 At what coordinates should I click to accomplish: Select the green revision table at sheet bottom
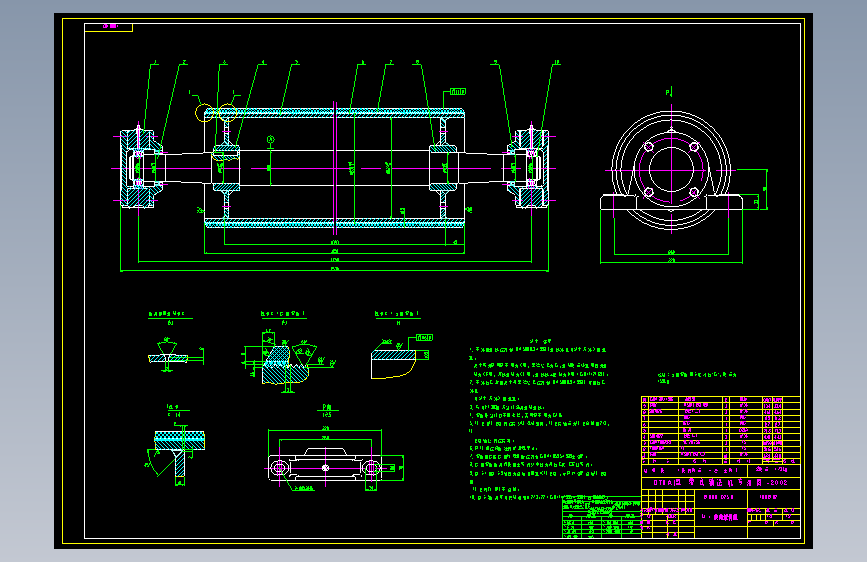point(602,517)
